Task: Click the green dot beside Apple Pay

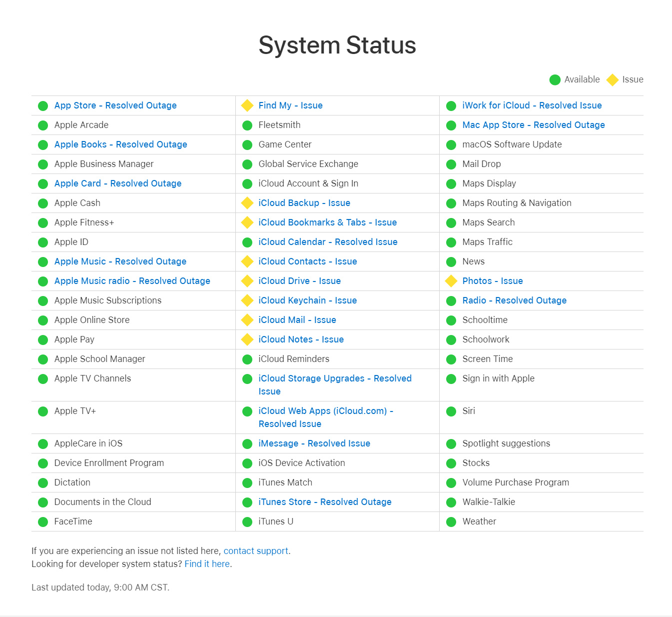Action: pos(43,340)
